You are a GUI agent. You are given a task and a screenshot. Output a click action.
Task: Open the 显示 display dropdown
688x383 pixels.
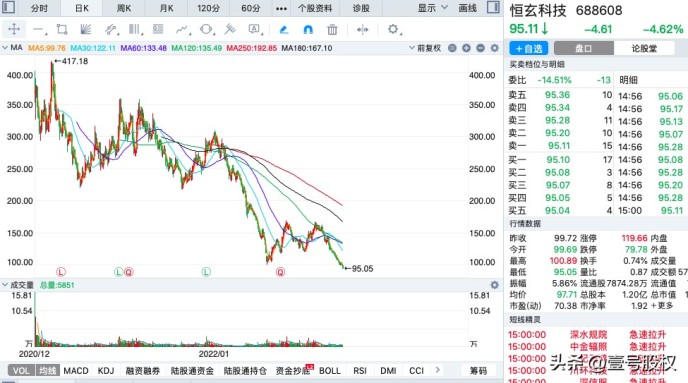[432, 8]
